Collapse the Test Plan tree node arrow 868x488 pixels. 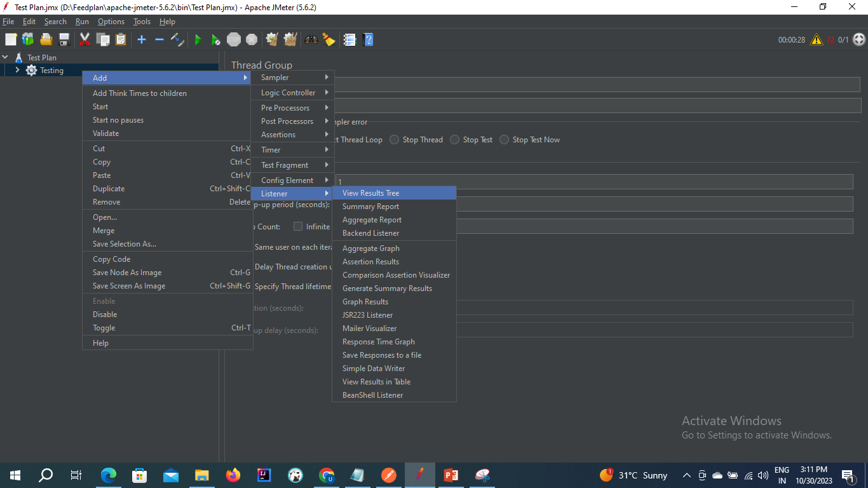click(5, 57)
